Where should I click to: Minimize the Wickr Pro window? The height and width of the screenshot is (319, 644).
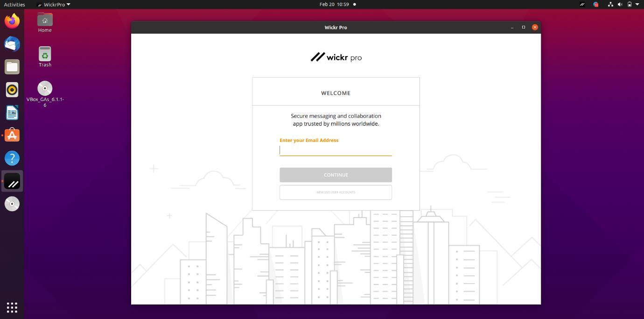tap(512, 27)
